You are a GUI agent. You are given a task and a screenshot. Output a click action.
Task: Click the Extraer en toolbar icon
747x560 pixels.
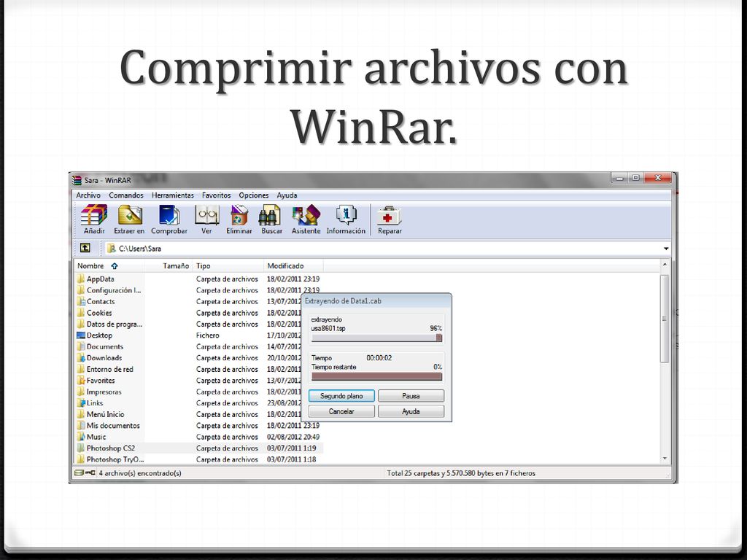click(x=130, y=215)
